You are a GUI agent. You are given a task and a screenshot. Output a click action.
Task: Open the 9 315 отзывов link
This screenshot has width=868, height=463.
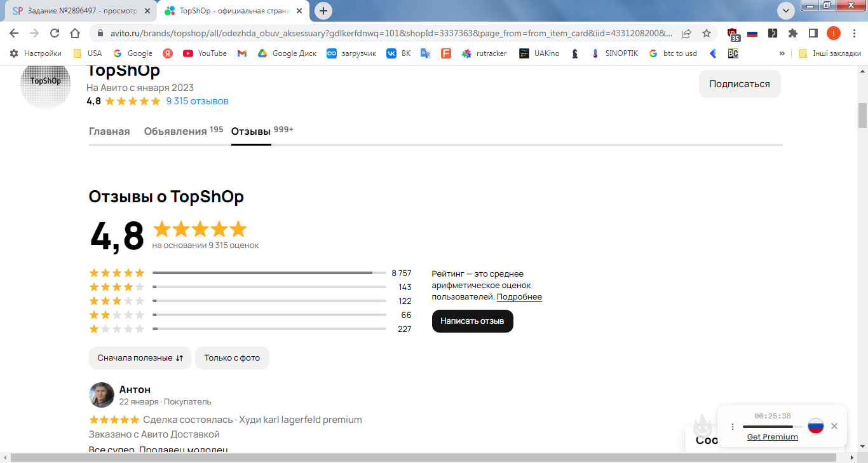(x=197, y=101)
